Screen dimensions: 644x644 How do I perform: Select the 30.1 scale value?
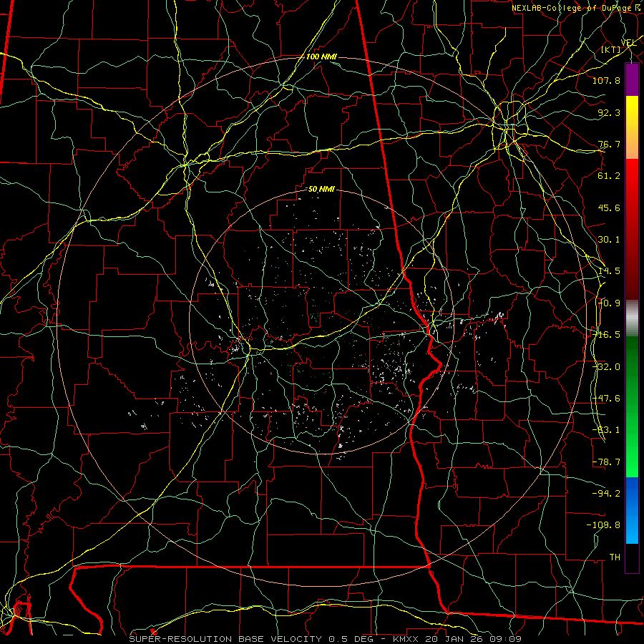tap(609, 240)
